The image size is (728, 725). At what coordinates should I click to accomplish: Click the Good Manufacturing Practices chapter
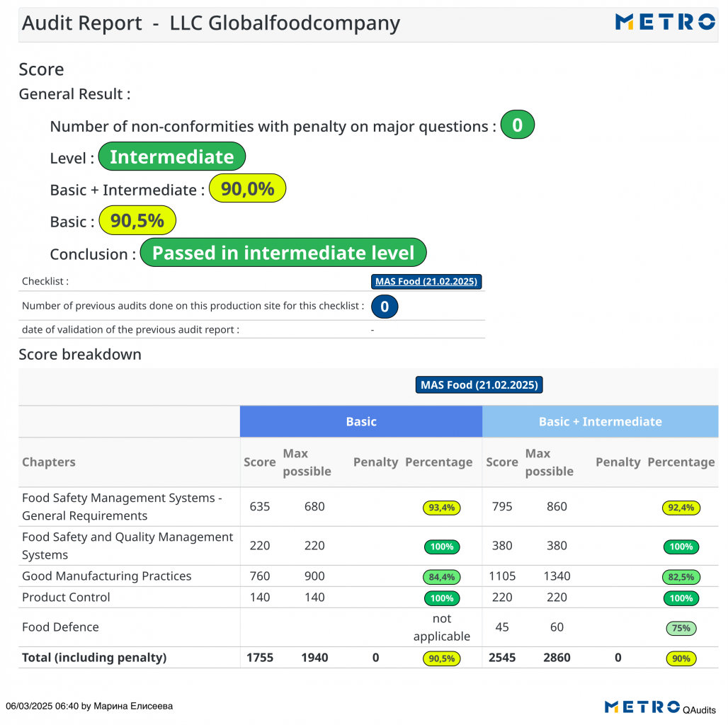point(107,576)
